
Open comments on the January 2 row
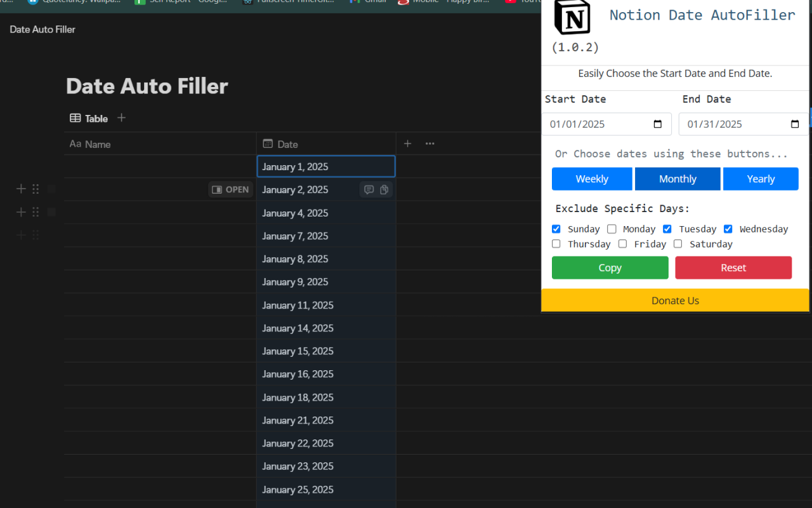click(369, 189)
